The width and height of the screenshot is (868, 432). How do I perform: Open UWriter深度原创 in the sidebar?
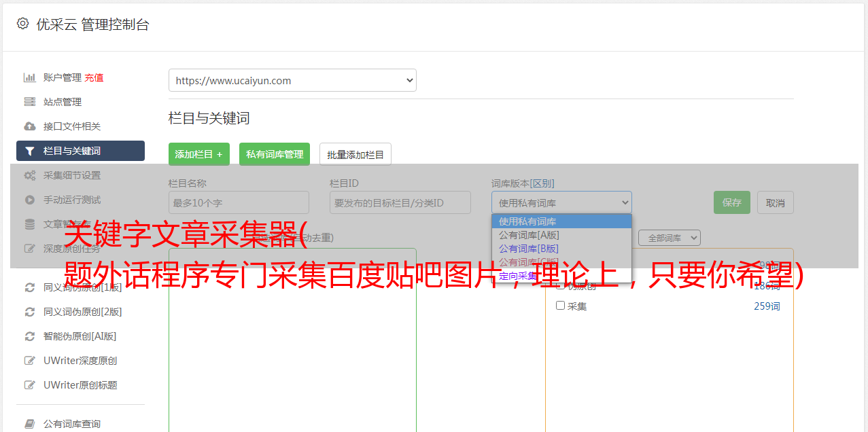(80, 361)
